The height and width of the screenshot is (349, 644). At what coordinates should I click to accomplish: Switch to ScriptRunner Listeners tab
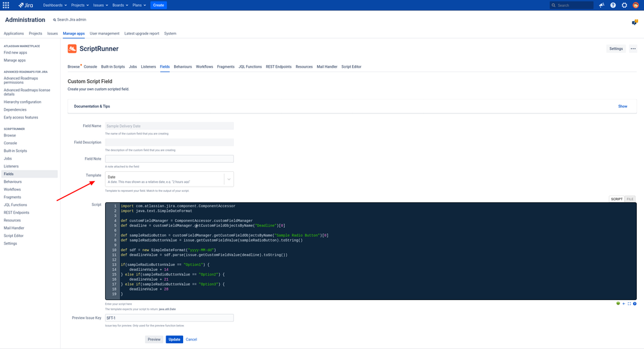coord(148,67)
